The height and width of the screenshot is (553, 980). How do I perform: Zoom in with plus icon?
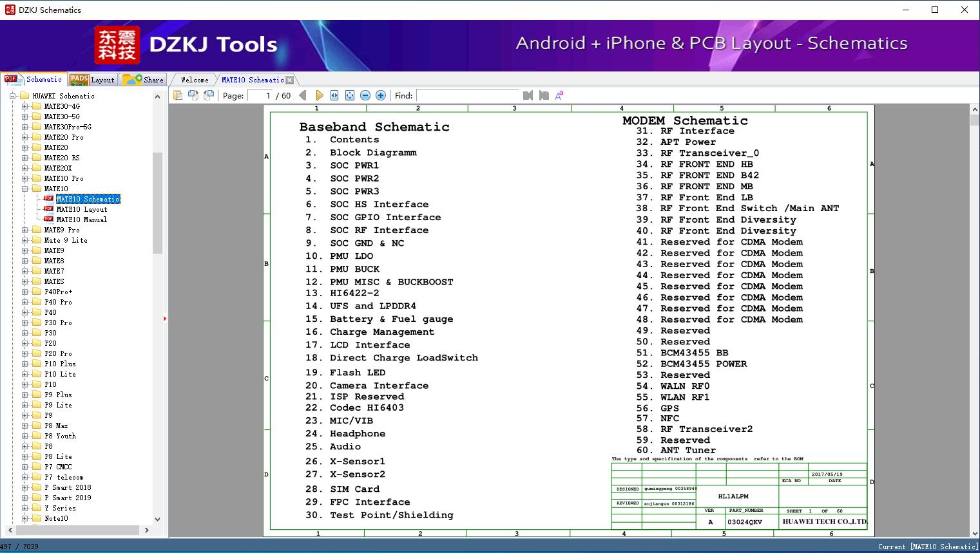tap(381, 95)
